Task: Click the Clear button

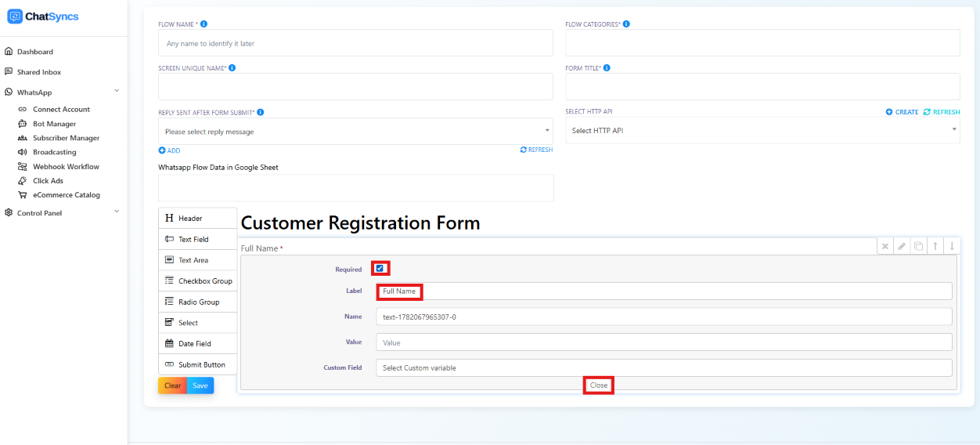Action: tap(172, 385)
